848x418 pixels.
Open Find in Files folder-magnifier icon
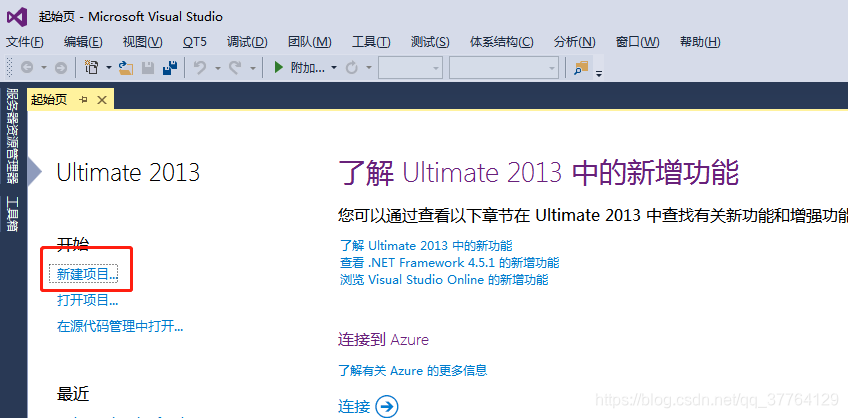(581, 68)
